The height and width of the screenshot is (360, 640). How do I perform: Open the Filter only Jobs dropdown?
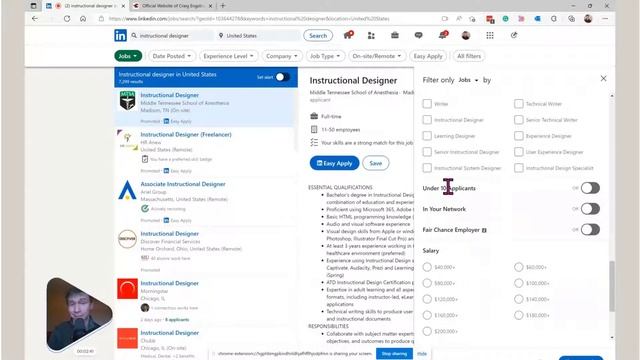pos(468,80)
